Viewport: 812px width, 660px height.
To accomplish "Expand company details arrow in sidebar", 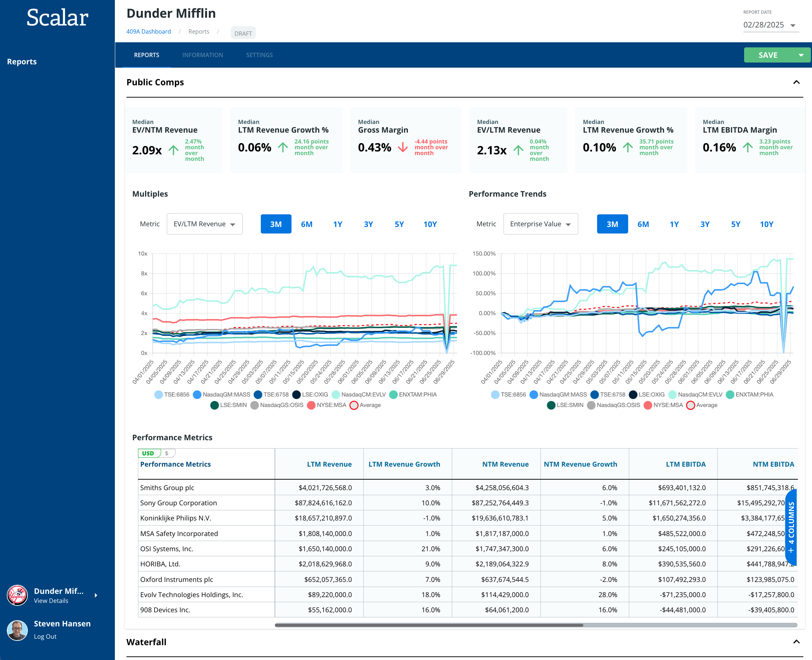I will pos(96,595).
